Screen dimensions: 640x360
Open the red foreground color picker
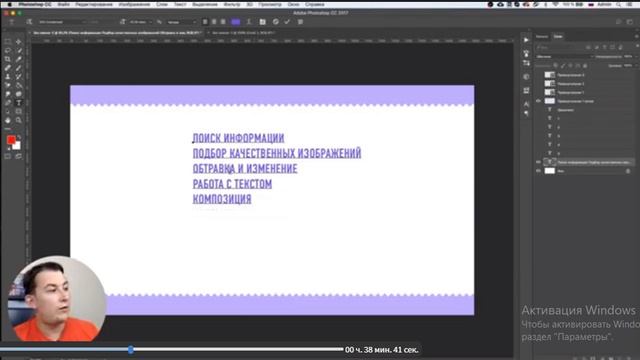click(11, 140)
